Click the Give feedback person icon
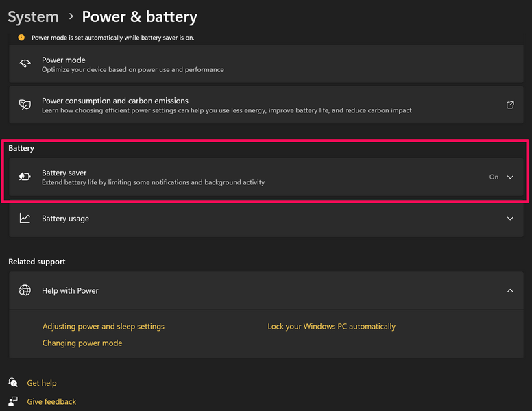This screenshot has width=532, height=411. click(13, 401)
